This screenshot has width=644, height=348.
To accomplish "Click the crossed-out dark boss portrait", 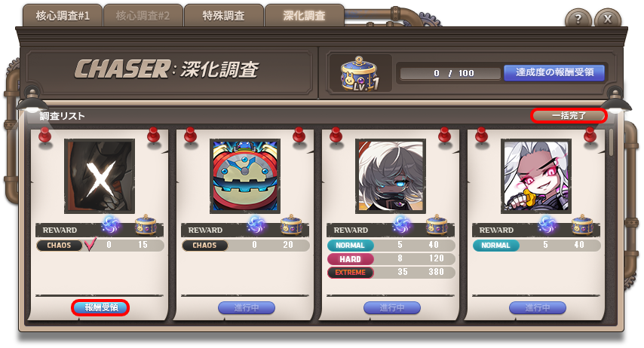I will [x=100, y=176].
